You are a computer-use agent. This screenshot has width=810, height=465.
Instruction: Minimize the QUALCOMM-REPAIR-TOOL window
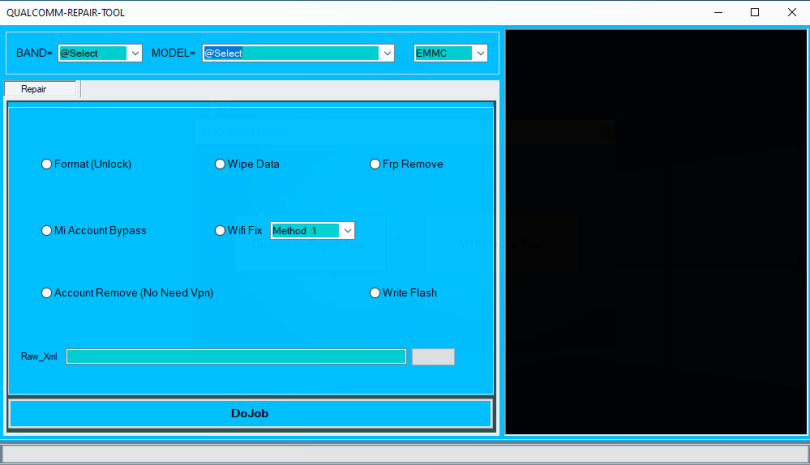click(x=718, y=12)
